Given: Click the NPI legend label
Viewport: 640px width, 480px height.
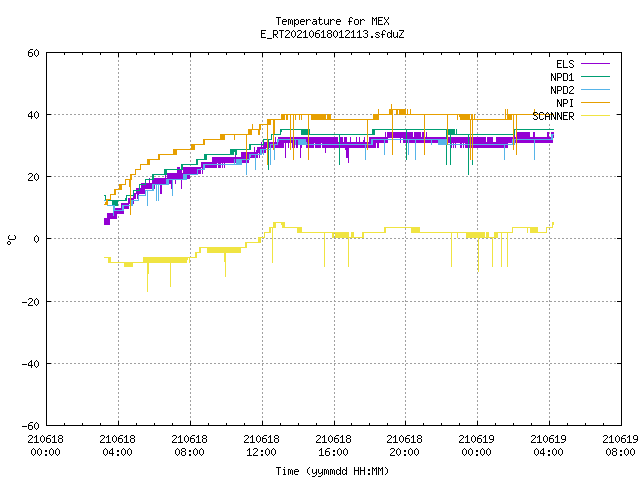Looking at the screenshot, I should click(x=565, y=103).
